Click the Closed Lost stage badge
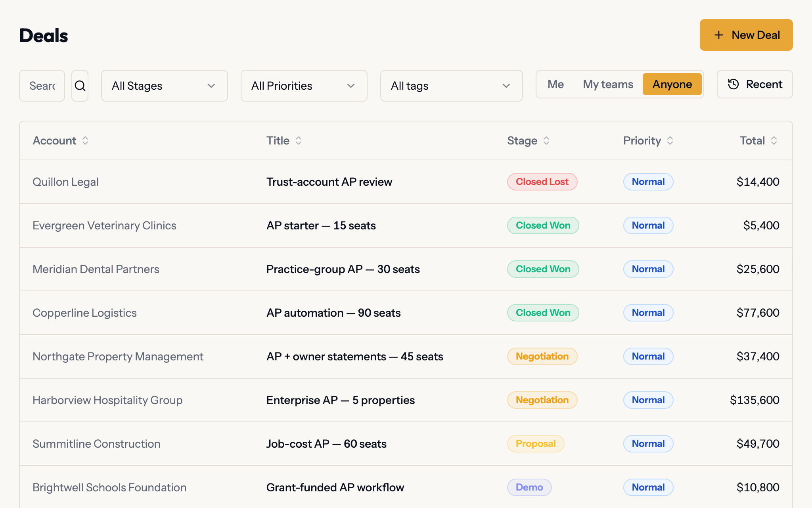Viewport: 812px width, 508px height. point(542,182)
